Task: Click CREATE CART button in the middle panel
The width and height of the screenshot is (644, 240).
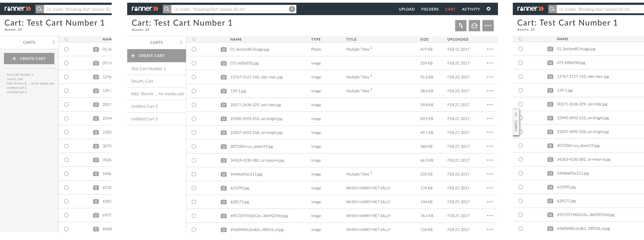Action: coord(156,56)
